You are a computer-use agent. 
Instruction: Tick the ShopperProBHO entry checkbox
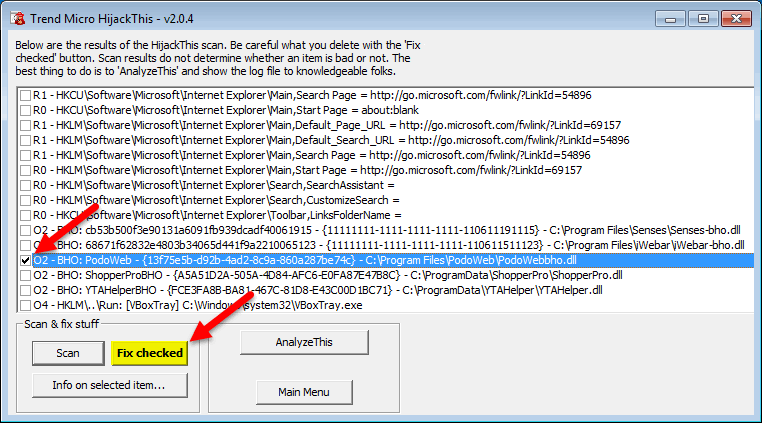click(x=25, y=276)
